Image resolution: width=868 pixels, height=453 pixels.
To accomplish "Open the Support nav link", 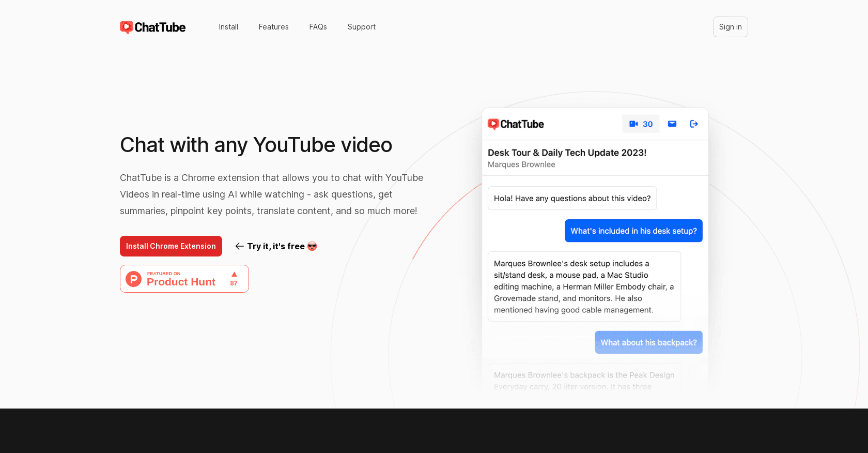I will pos(362,27).
